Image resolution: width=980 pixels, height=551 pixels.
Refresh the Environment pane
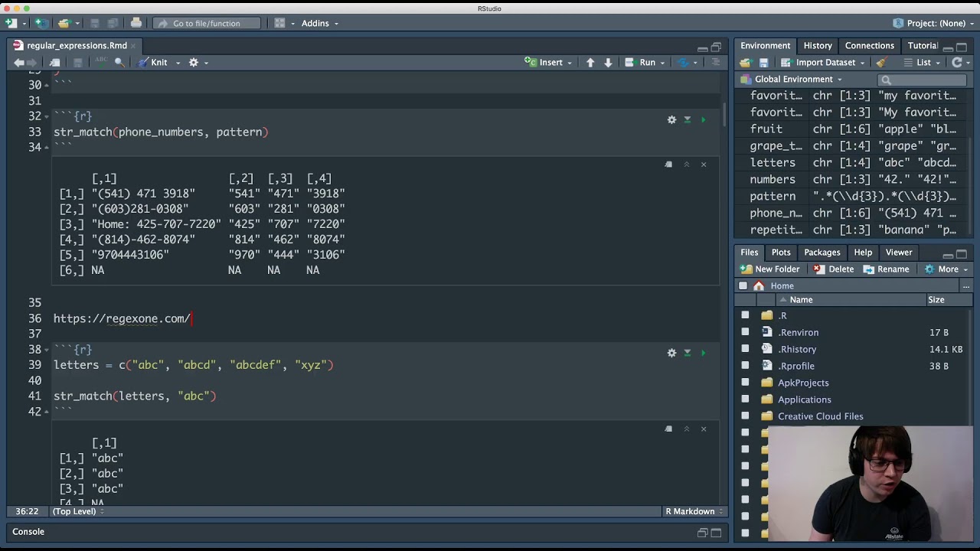pos(957,62)
